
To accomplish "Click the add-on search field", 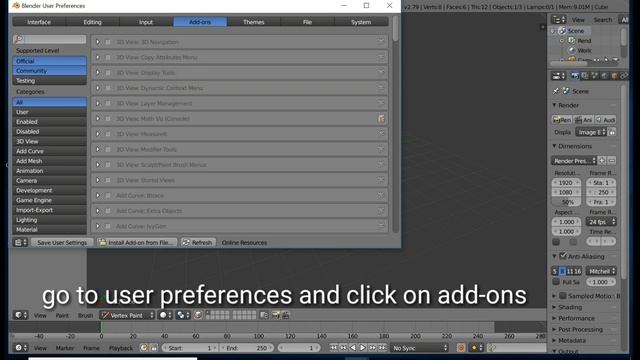I will pos(49,39).
